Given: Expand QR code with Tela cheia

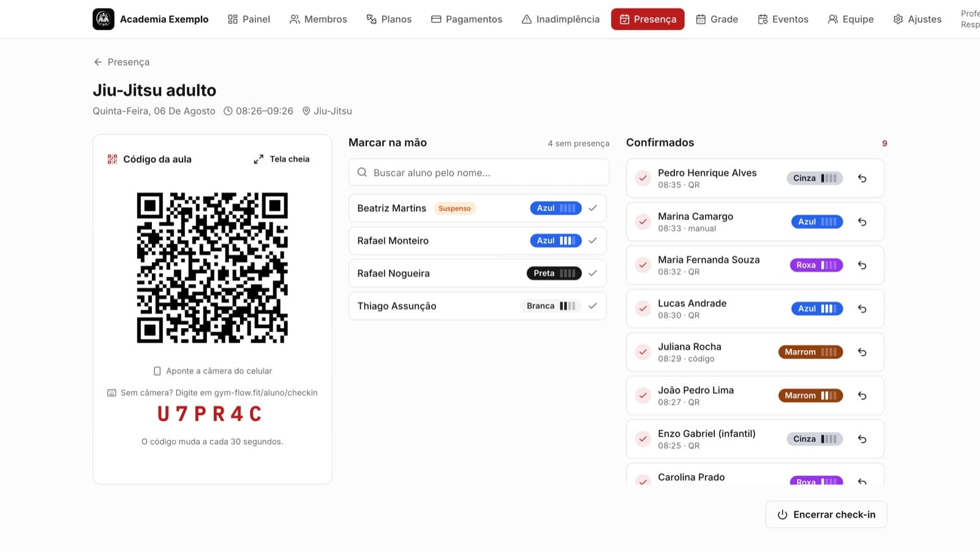Looking at the screenshot, I should click(282, 159).
